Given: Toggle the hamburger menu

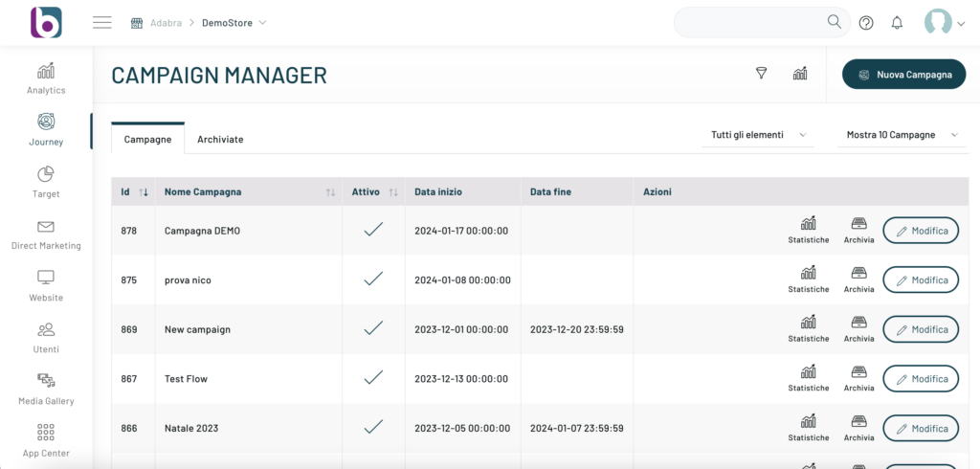Looking at the screenshot, I should [102, 23].
